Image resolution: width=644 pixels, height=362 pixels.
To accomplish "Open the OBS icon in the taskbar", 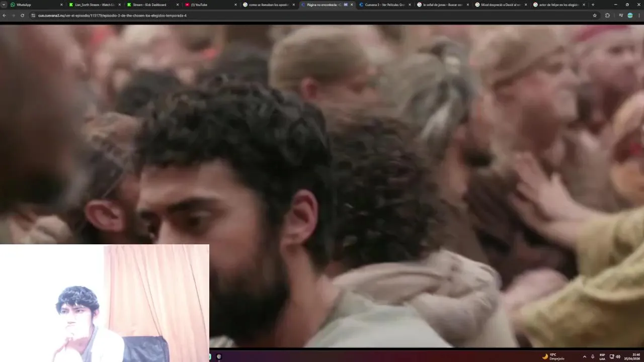I will point(219,356).
